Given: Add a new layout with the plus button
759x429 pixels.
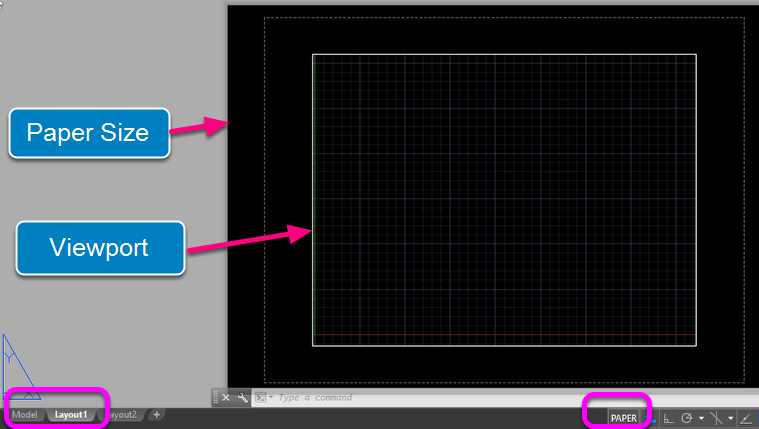Looking at the screenshot, I should [156, 414].
